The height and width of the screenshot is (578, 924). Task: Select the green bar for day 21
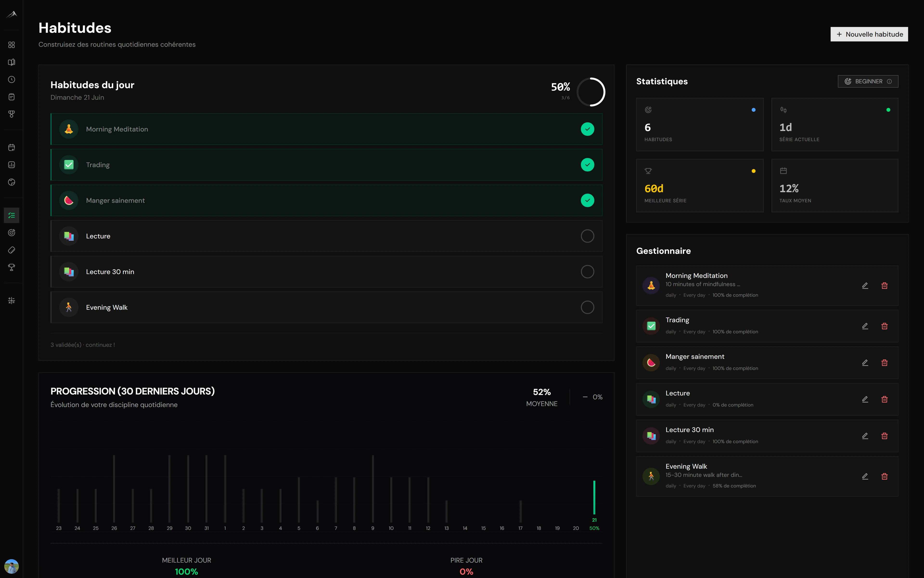pyautogui.click(x=594, y=497)
